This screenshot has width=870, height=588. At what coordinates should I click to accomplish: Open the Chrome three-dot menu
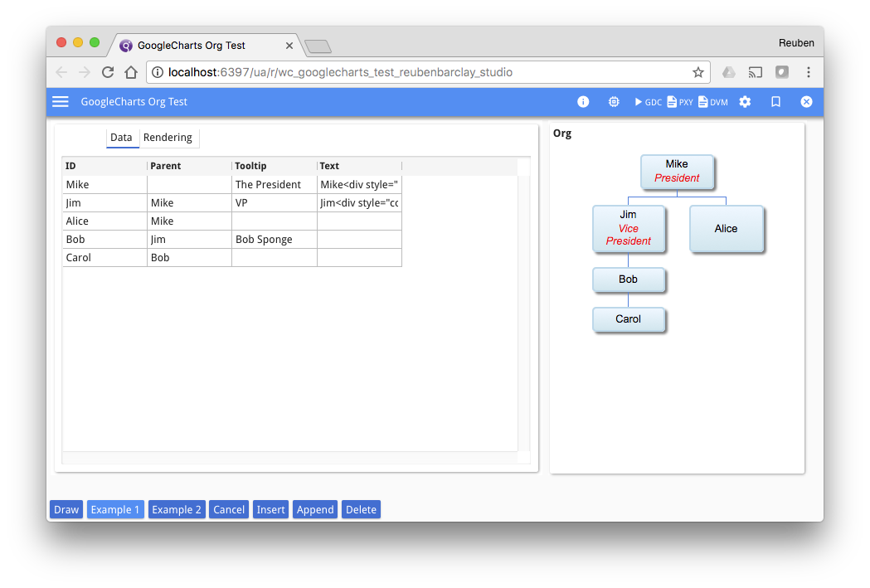coord(809,72)
